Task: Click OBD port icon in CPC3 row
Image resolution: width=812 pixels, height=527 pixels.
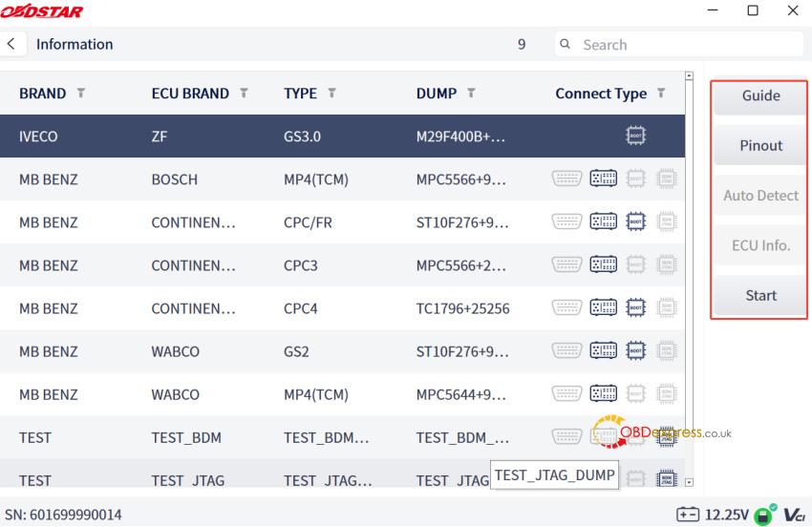Action: click(567, 264)
